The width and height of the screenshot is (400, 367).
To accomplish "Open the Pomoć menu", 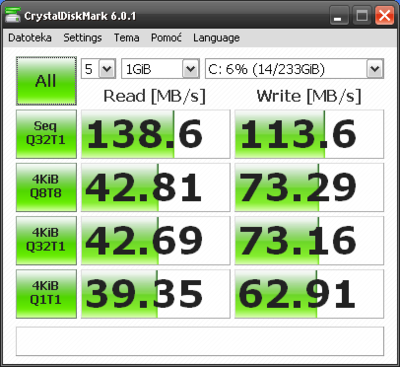I will point(166,38).
